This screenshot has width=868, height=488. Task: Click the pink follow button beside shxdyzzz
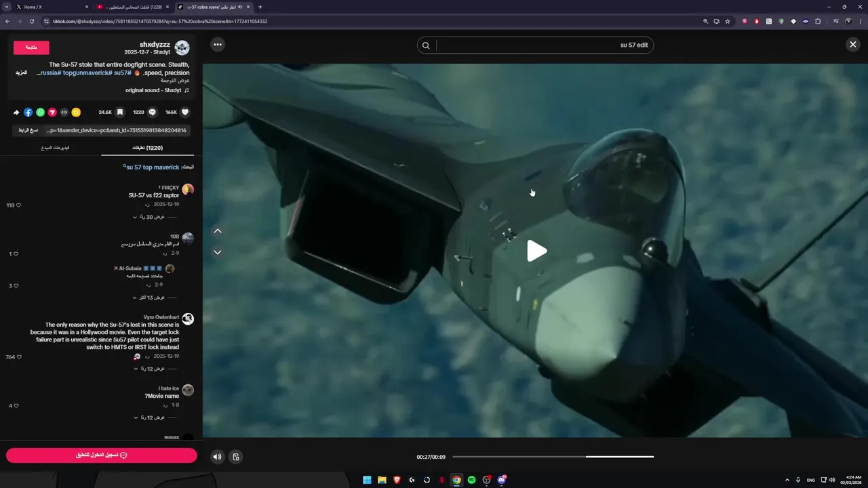tap(31, 47)
